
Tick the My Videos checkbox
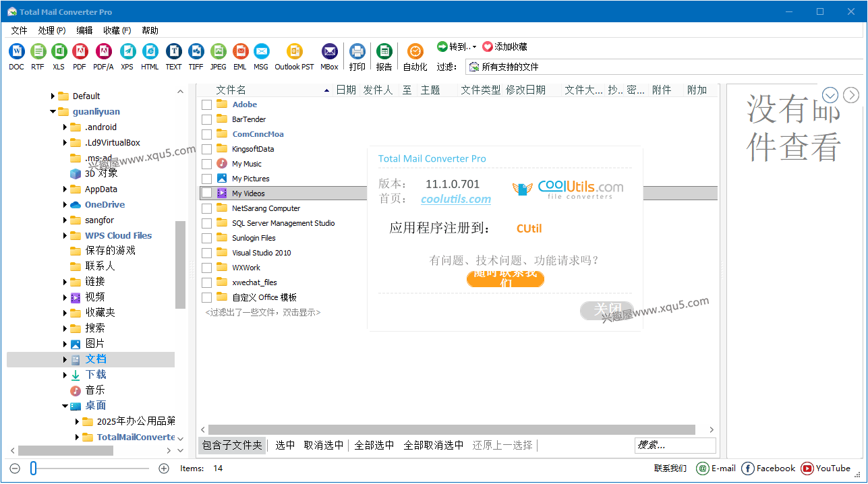(x=206, y=193)
